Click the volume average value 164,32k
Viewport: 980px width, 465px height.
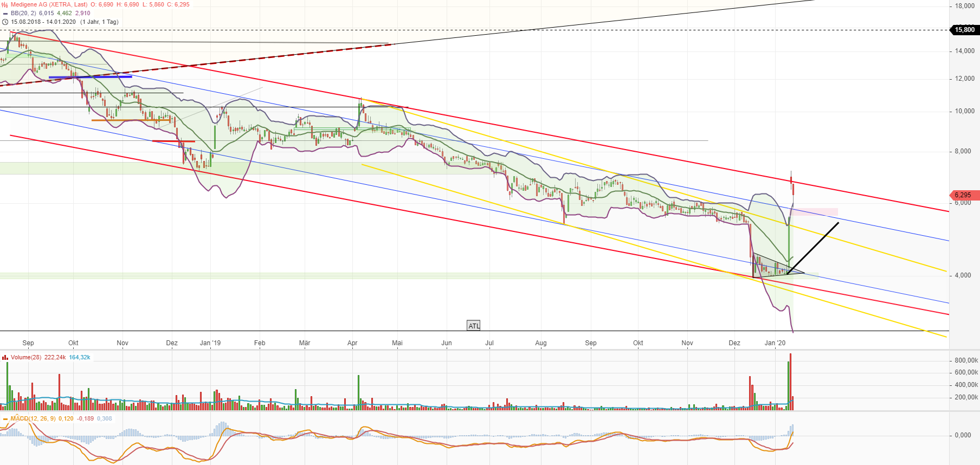(x=80, y=357)
